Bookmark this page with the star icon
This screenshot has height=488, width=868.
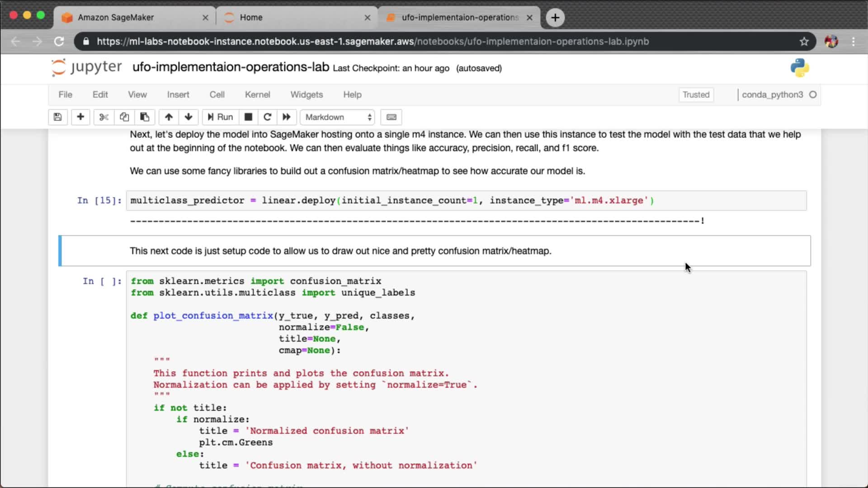804,42
